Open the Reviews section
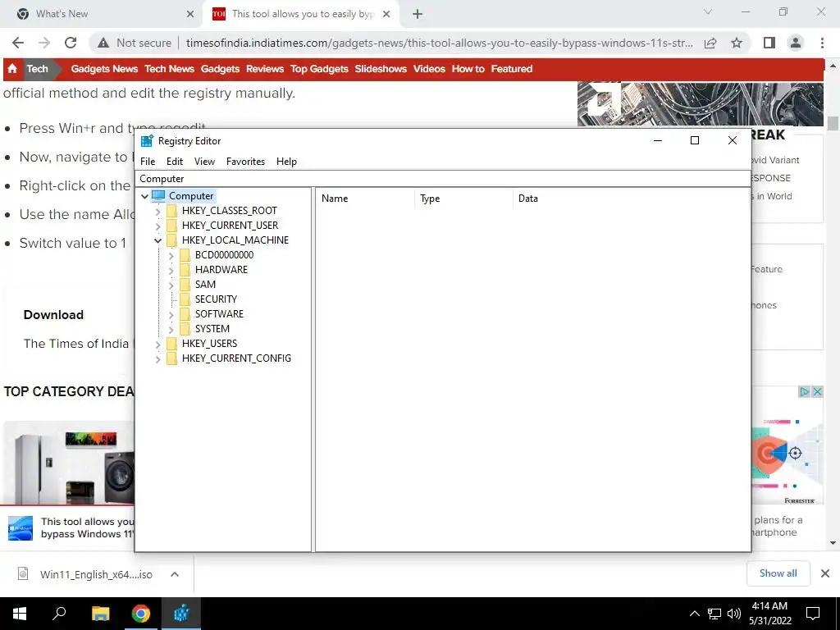This screenshot has height=630, width=840. coord(265,69)
